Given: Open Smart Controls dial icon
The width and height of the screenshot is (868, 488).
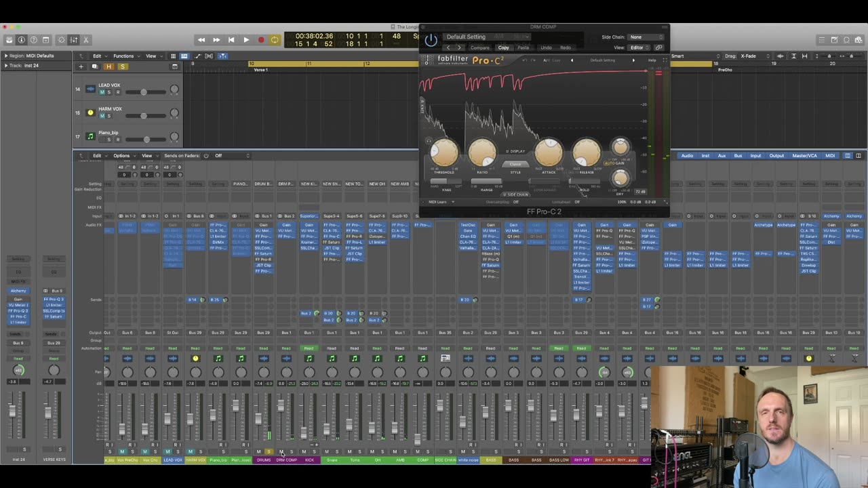Looking at the screenshot, I should coord(62,40).
